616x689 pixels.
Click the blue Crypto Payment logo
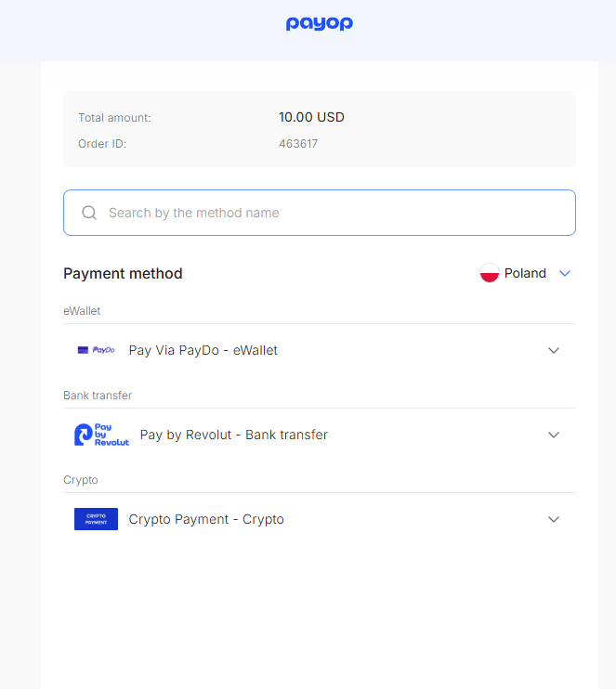[96, 519]
